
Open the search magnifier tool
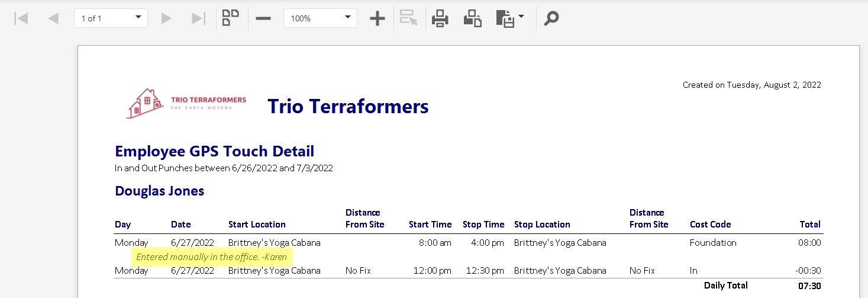(551, 18)
